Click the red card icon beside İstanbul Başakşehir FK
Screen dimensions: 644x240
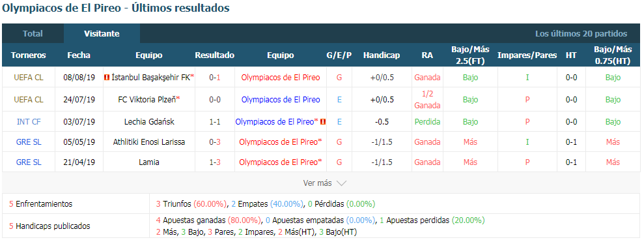click(x=107, y=78)
